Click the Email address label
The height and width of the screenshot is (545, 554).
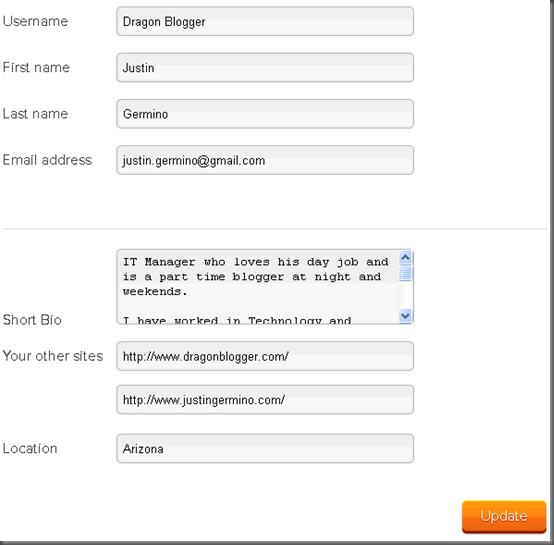point(47,160)
